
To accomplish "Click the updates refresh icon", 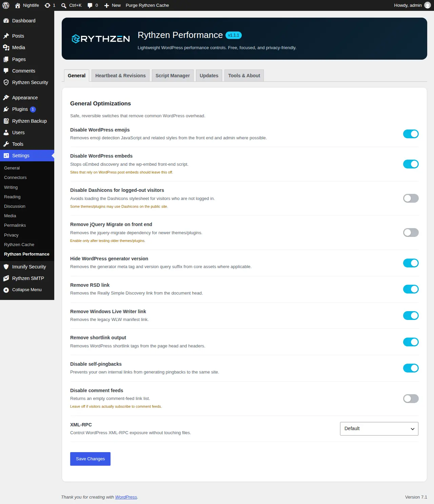I will click(x=47, y=5).
